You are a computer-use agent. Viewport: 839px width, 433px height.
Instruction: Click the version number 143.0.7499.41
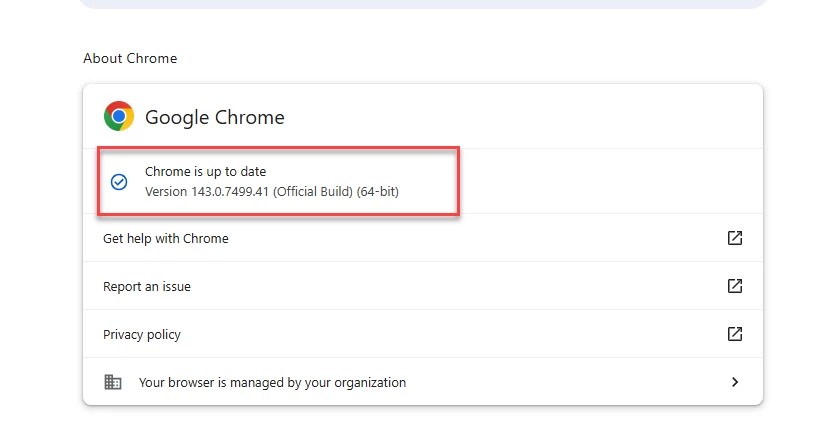[x=230, y=191]
